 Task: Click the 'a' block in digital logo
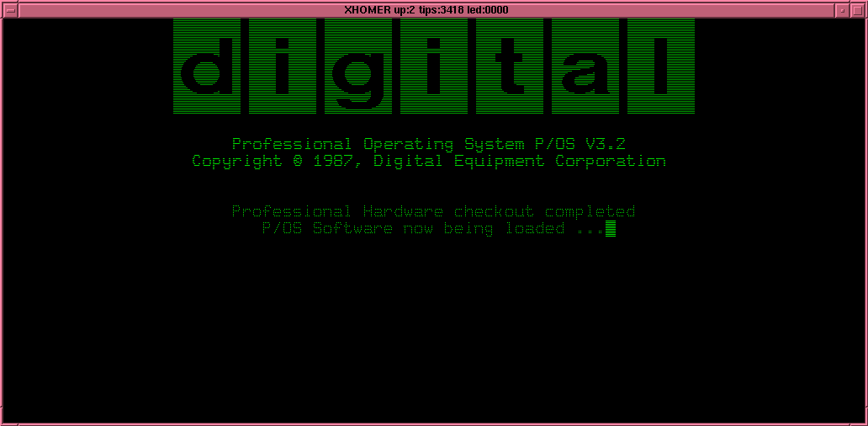point(585,67)
